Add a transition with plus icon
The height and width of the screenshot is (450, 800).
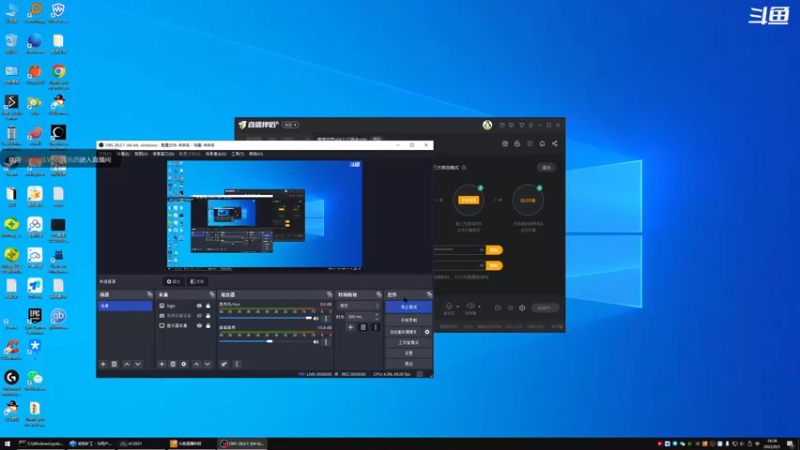[351, 328]
